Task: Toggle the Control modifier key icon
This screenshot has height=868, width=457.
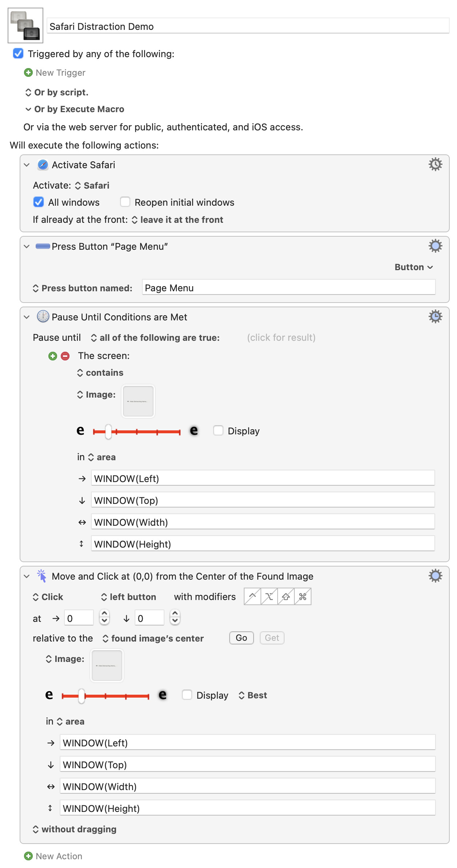Action: coord(252,596)
